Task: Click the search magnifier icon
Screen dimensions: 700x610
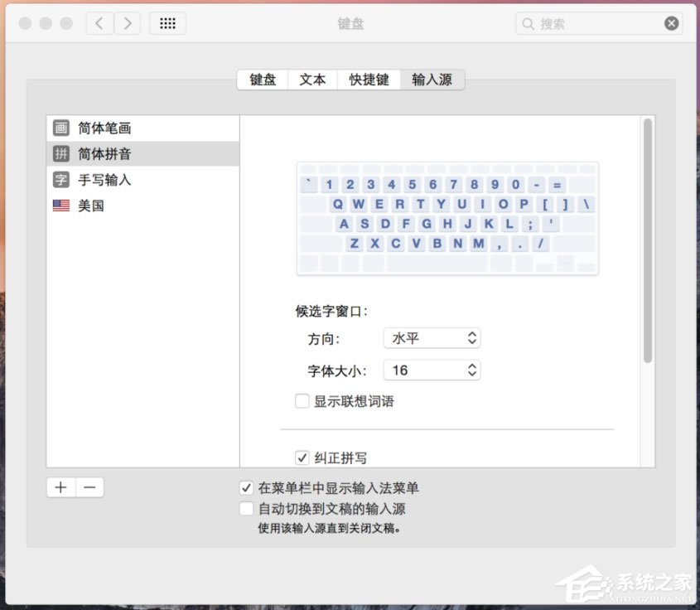Action: tap(529, 23)
